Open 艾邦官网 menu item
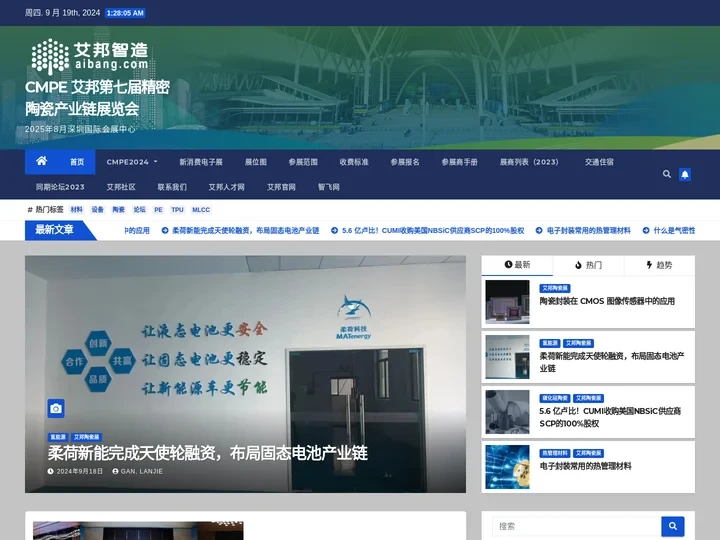Screen dimensions: 720x540 click(281, 187)
